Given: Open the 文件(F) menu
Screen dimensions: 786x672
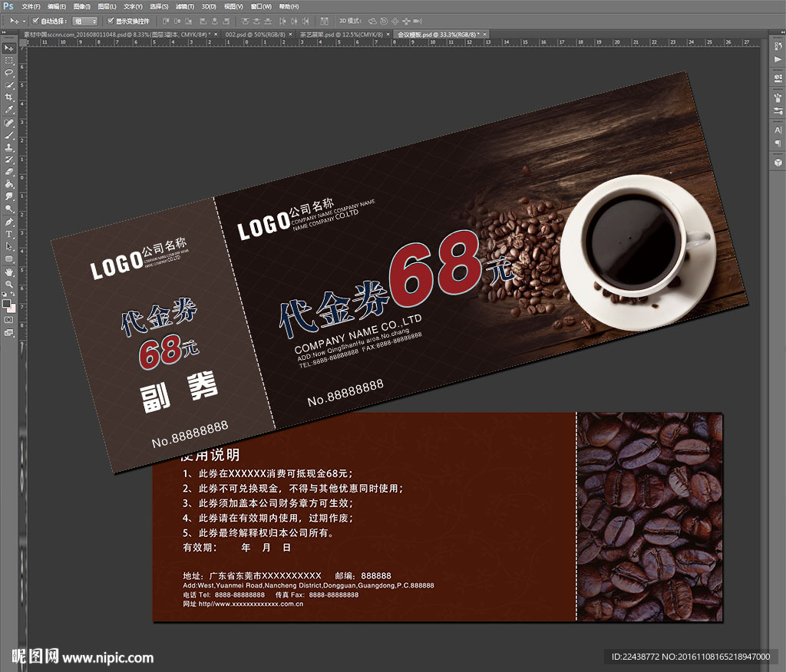Looking at the screenshot, I should point(31,6).
